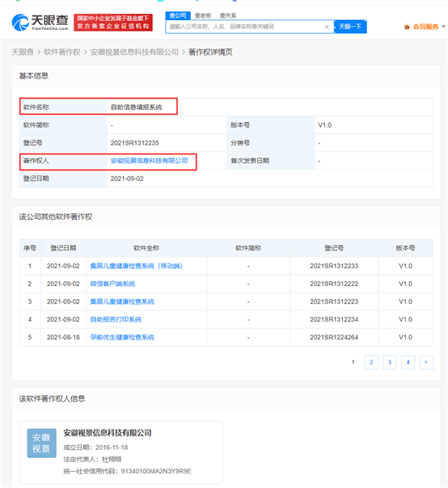Expand the 会员服务 dropdown arrow

pos(444,27)
